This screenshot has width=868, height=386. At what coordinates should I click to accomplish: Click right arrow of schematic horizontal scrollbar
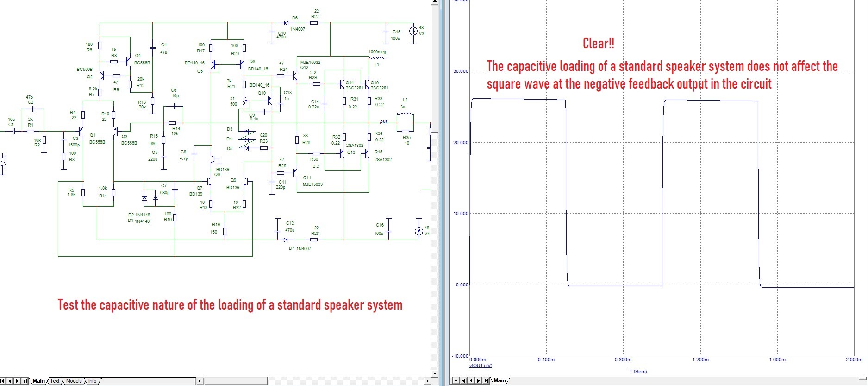(x=427, y=381)
